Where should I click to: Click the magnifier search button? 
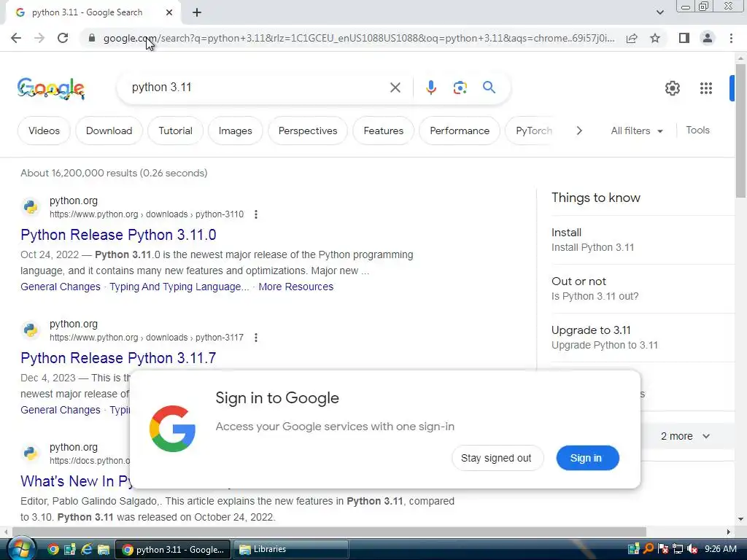tap(489, 87)
